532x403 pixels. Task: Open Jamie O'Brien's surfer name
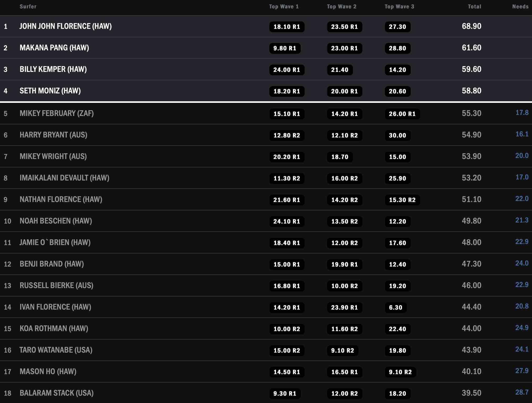coord(55,242)
